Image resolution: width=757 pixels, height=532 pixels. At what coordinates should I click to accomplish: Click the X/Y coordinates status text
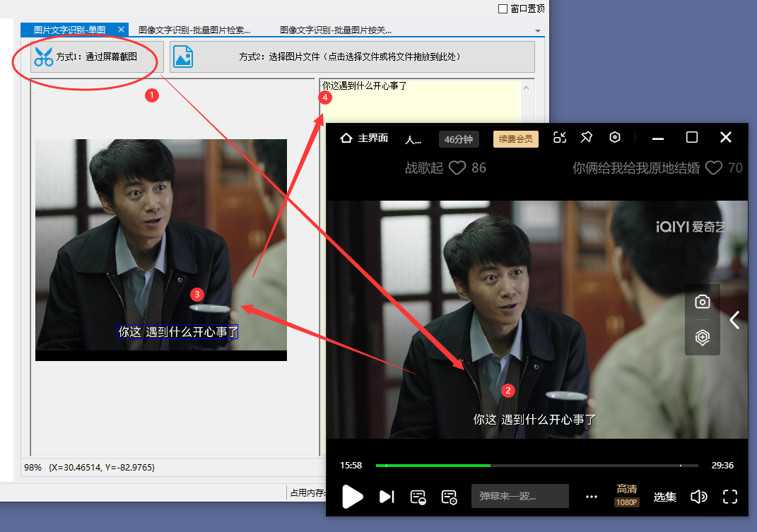[x=101, y=467]
